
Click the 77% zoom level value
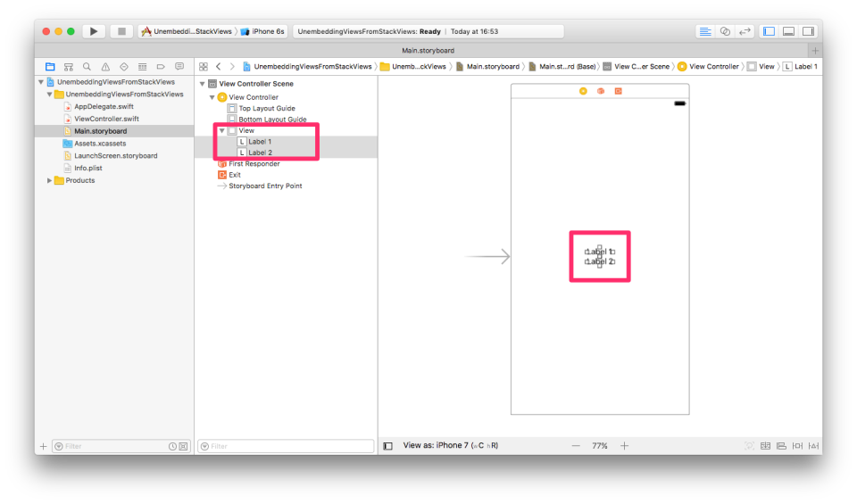(600, 446)
